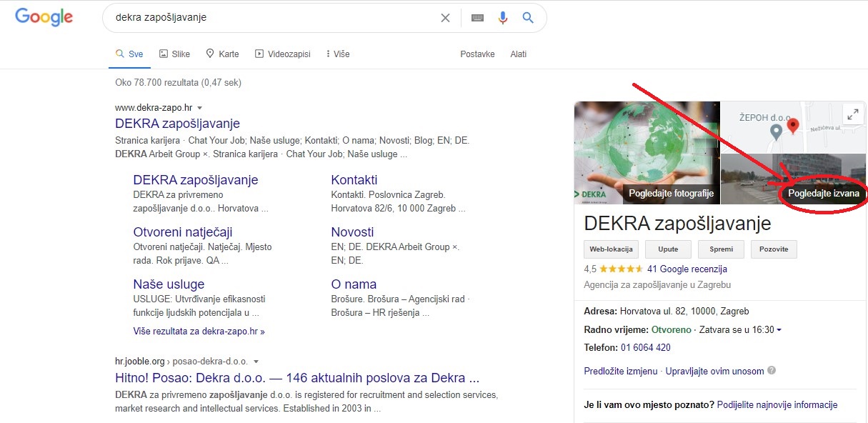Viewport: 868px width, 423px height.
Task: Clear the search box with X icon
Action: pos(445,18)
